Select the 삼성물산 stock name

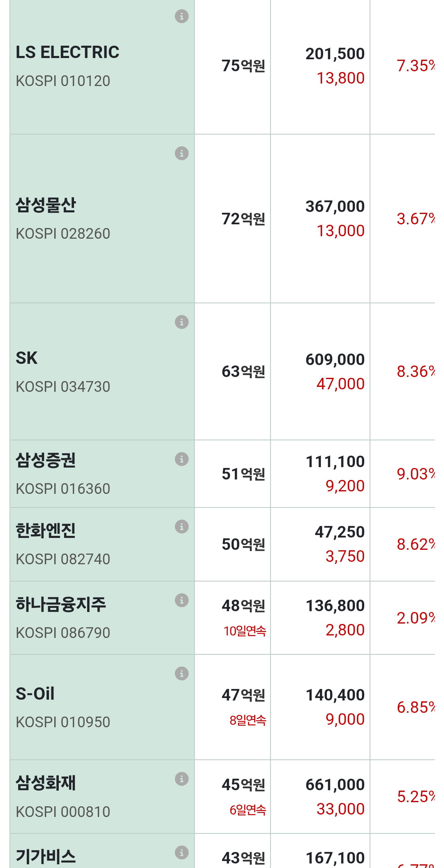coord(46,205)
